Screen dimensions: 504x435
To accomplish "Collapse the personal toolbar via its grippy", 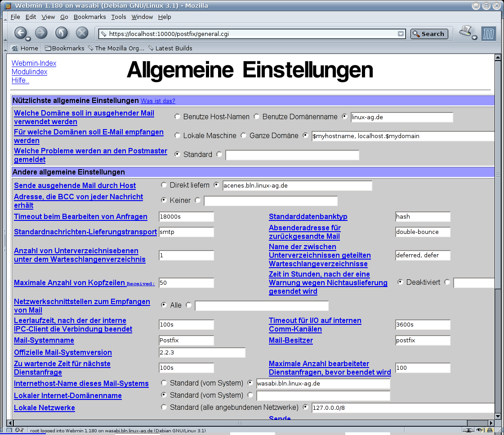I will tap(5, 48).
